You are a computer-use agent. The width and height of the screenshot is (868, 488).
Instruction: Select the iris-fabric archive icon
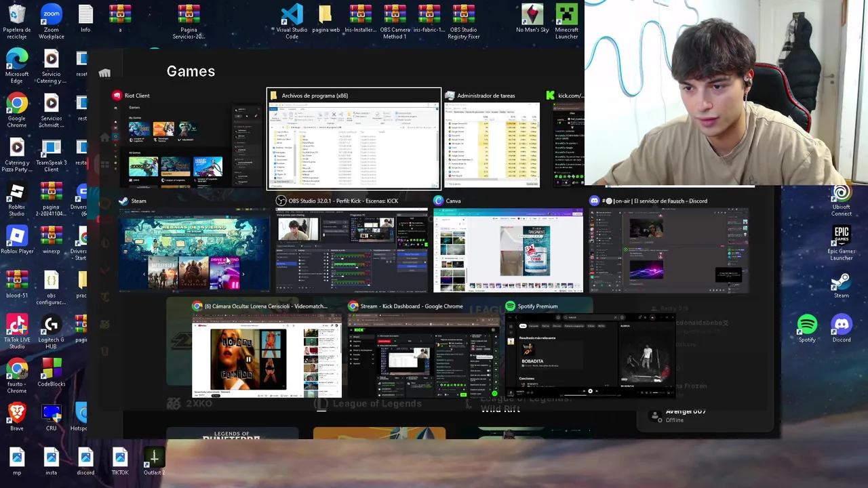pos(429,19)
